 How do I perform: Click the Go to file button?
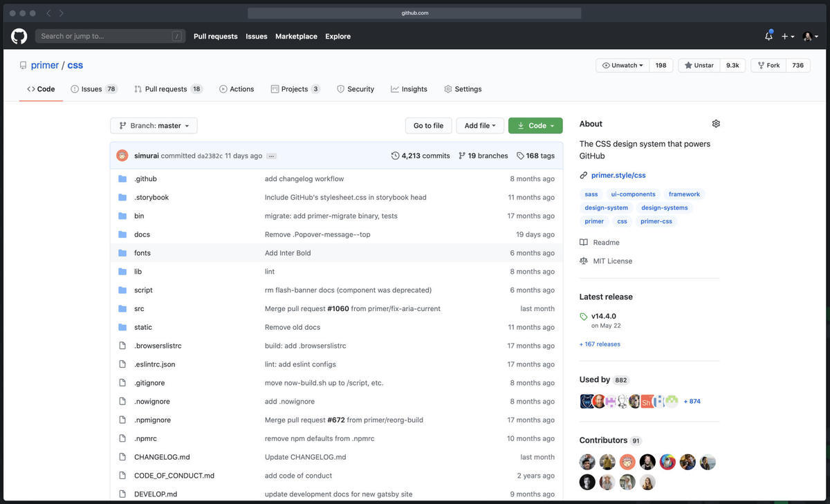point(428,126)
